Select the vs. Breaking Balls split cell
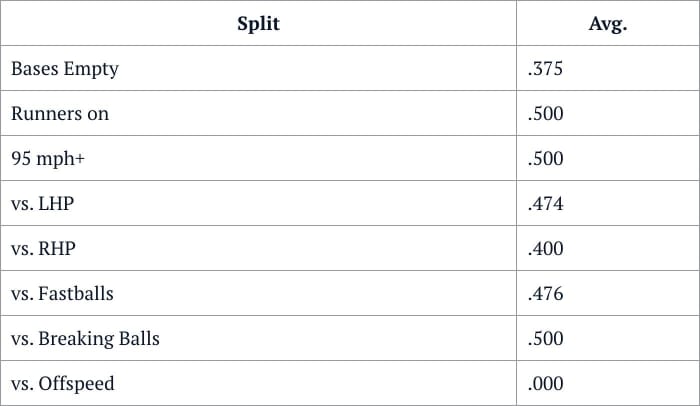This screenshot has width=700, height=406. coord(85,339)
